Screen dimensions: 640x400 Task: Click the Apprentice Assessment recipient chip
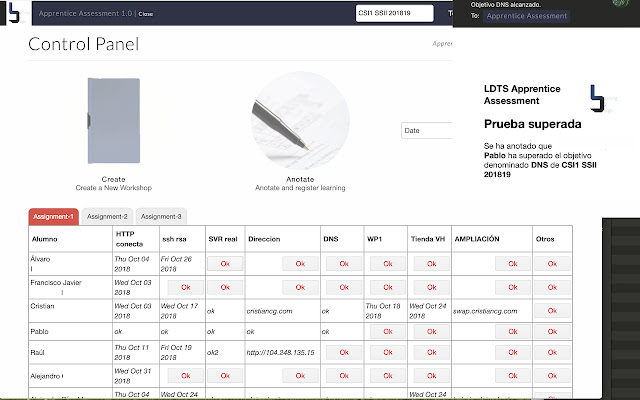[x=527, y=16]
